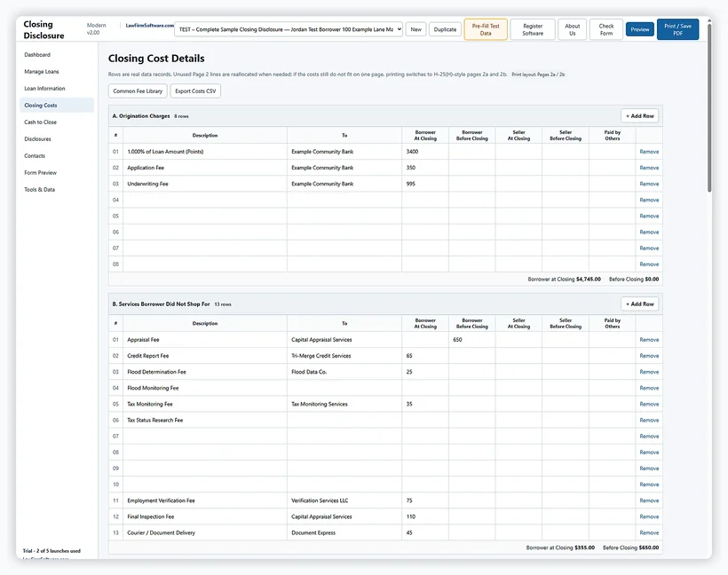
Task: Add Row to Services Borrower Did Not Shop For
Action: click(x=639, y=304)
